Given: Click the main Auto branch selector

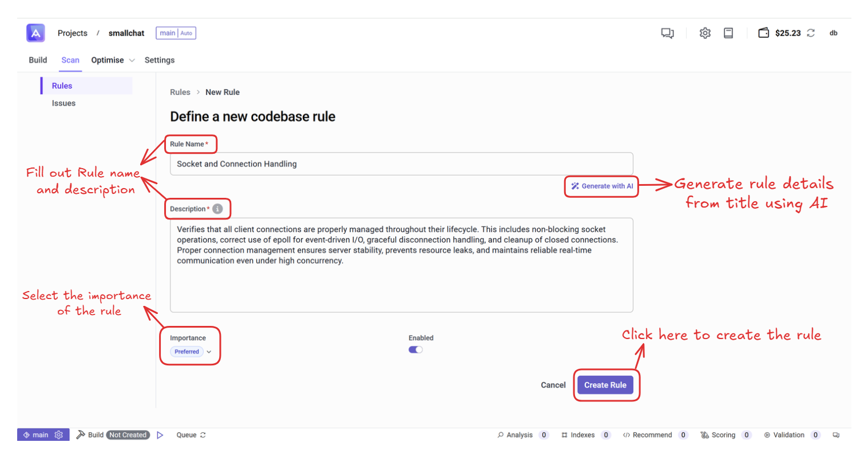Looking at the screenshot, I should [x=176, y=33].
